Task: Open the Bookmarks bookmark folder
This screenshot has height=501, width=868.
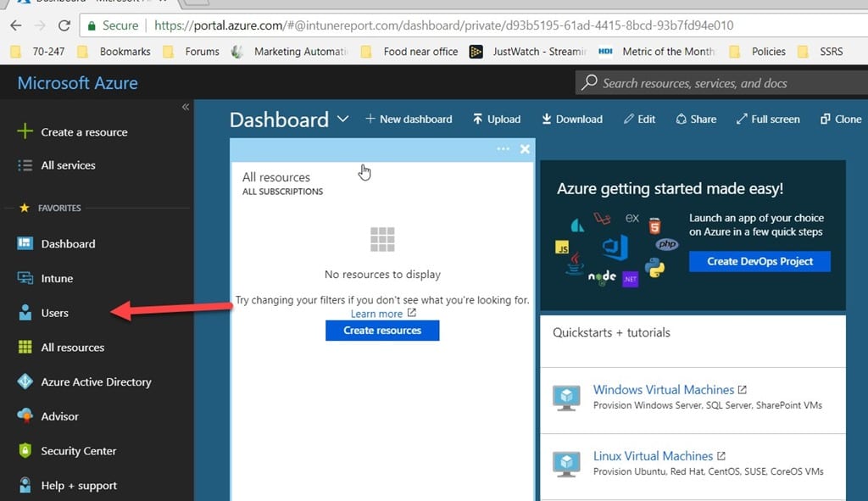Action: pyautogui.click(x=114, y=52)
